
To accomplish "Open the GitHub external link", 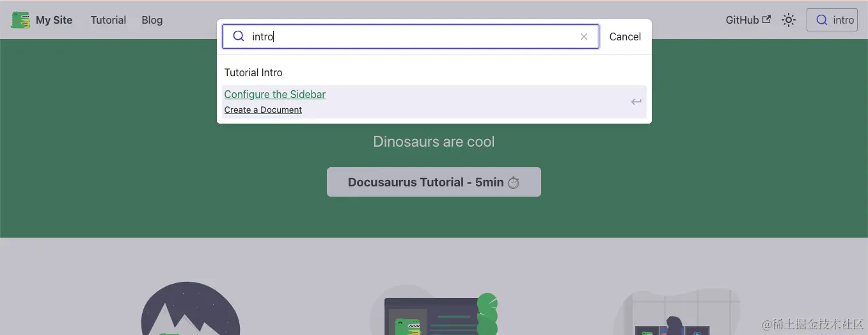I will click(748, 20).
